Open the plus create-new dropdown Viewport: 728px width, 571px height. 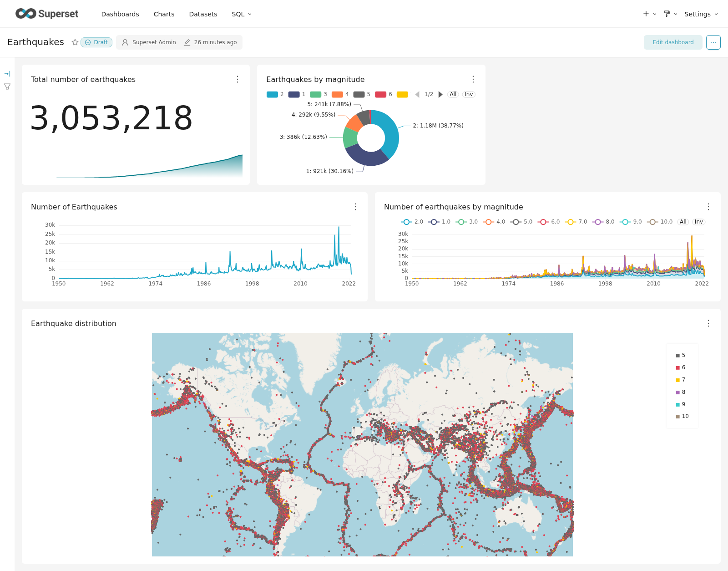[649, 14]
